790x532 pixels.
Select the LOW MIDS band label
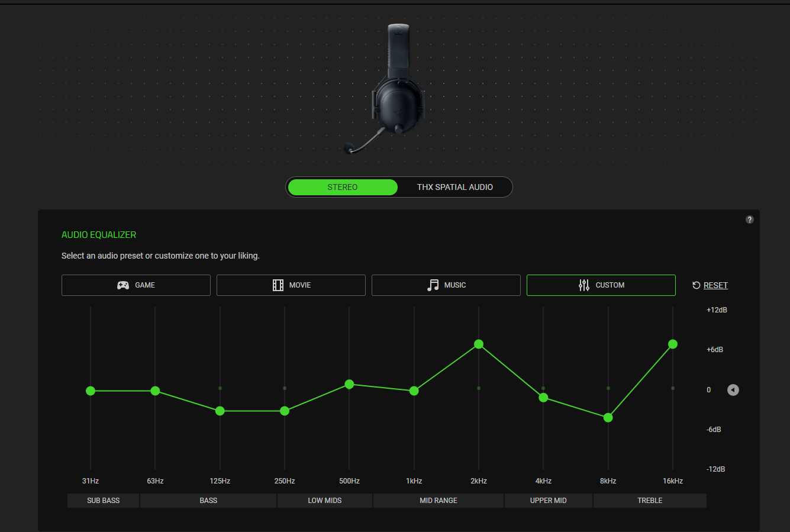pyautogui.click(x=325, y=501)
